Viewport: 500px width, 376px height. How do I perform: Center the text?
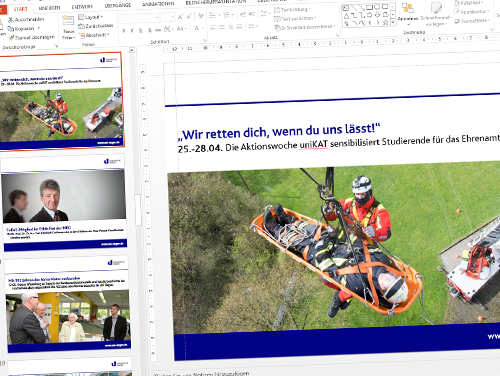point(222,27)
